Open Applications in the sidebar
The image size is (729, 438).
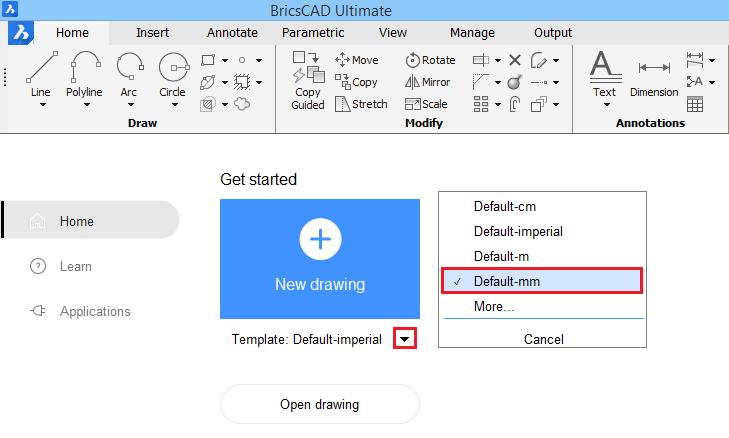(x=80, y=311)
